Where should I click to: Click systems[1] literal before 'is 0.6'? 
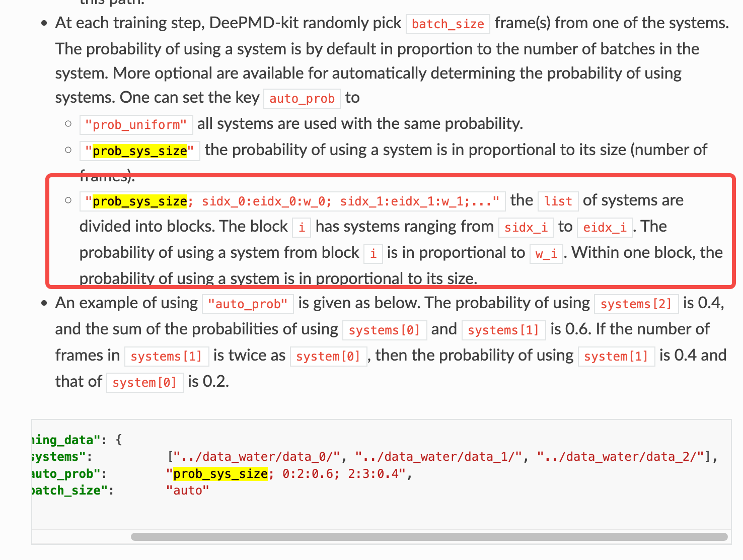pyautogui.click(x=503, y=330)
